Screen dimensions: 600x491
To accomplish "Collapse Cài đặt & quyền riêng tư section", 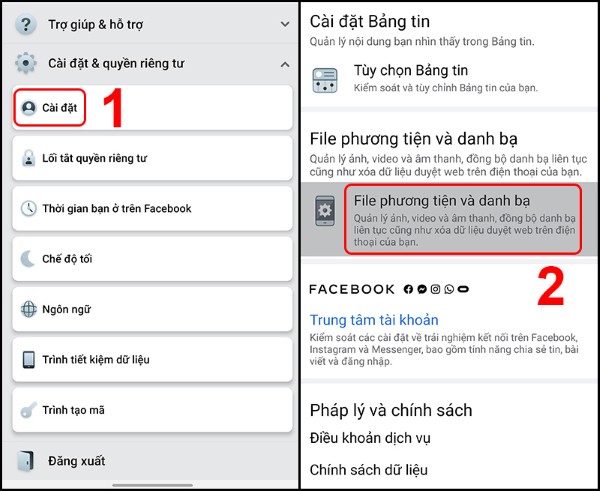I will point(285,64).
